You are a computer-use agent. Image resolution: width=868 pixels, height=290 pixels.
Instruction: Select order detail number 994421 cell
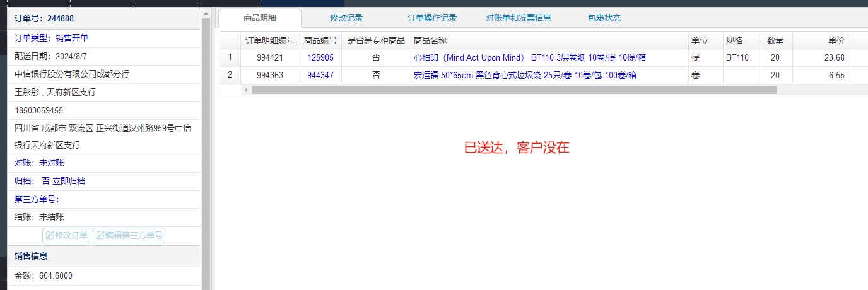(270, 57)
